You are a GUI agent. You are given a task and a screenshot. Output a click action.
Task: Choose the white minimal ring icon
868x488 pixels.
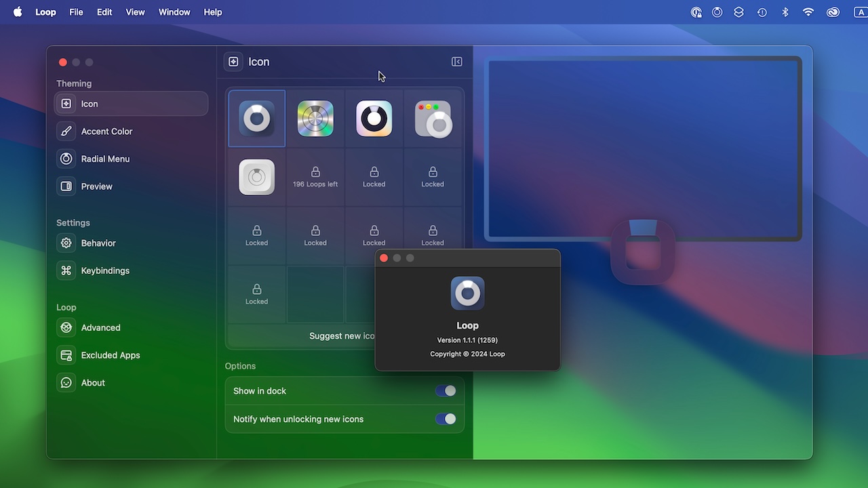[x=256, y=177]
